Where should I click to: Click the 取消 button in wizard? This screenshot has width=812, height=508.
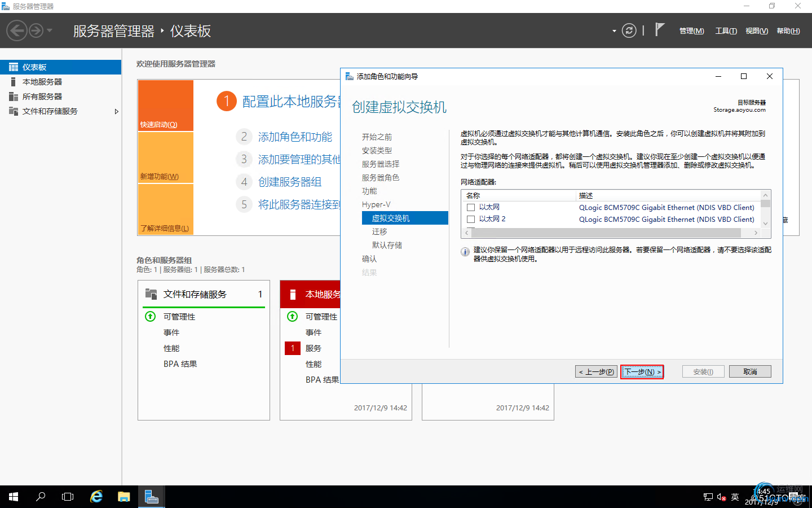point(750,372)
